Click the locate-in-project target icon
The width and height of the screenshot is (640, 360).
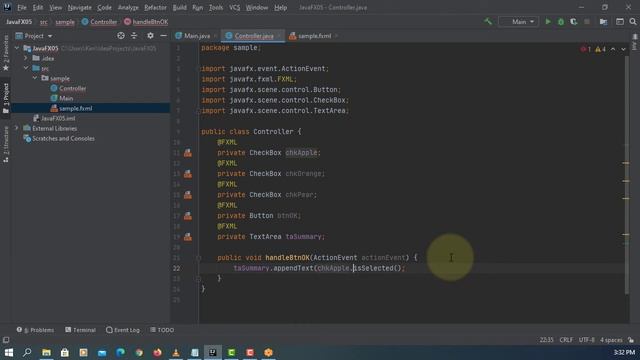[x=121, y=36]
